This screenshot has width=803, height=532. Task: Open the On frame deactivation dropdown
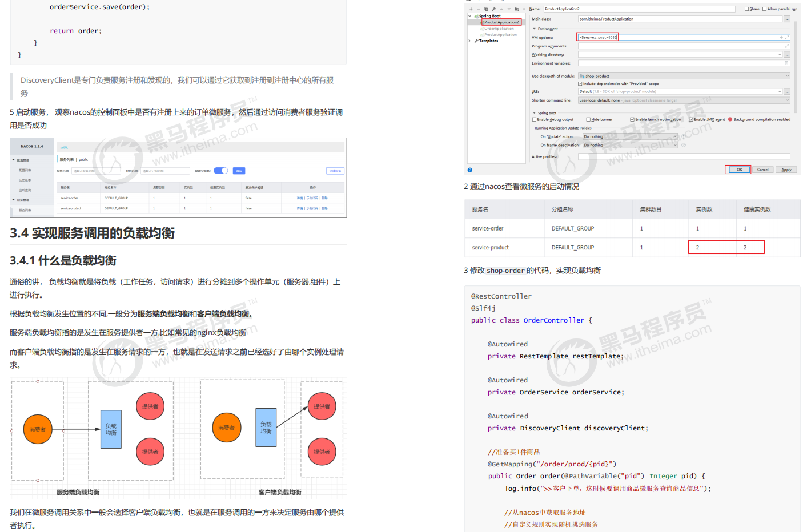(630, 145)
